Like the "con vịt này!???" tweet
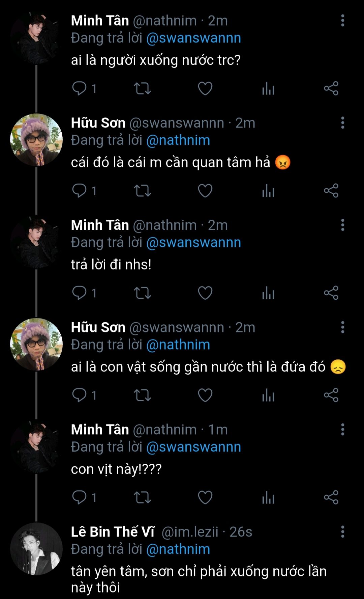The height and width of the screenshot is (599, 364). [x=205, y=497]
